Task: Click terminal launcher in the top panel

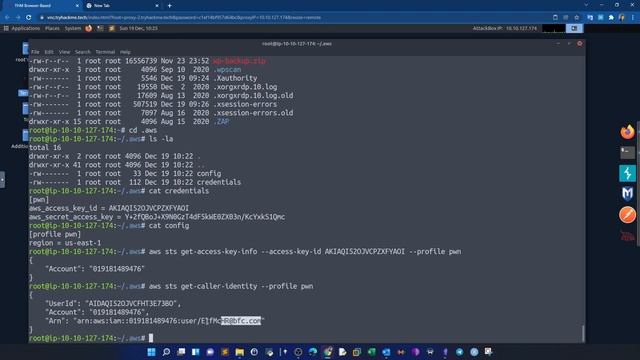Action: point(100,29)
